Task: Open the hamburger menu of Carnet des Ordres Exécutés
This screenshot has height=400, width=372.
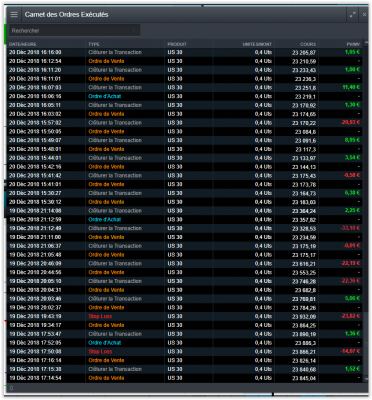Action: pos(14,15)
